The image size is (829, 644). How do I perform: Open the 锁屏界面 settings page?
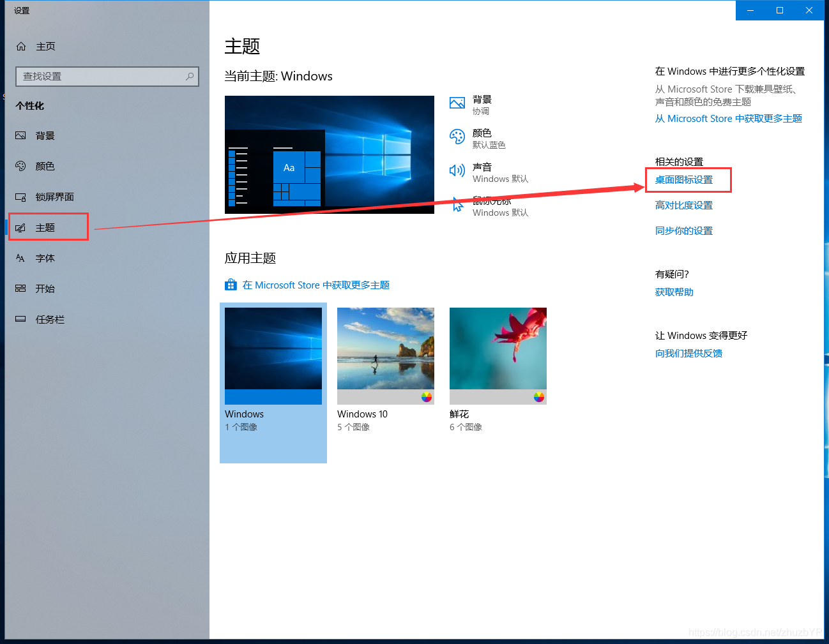tap(107, 197)
